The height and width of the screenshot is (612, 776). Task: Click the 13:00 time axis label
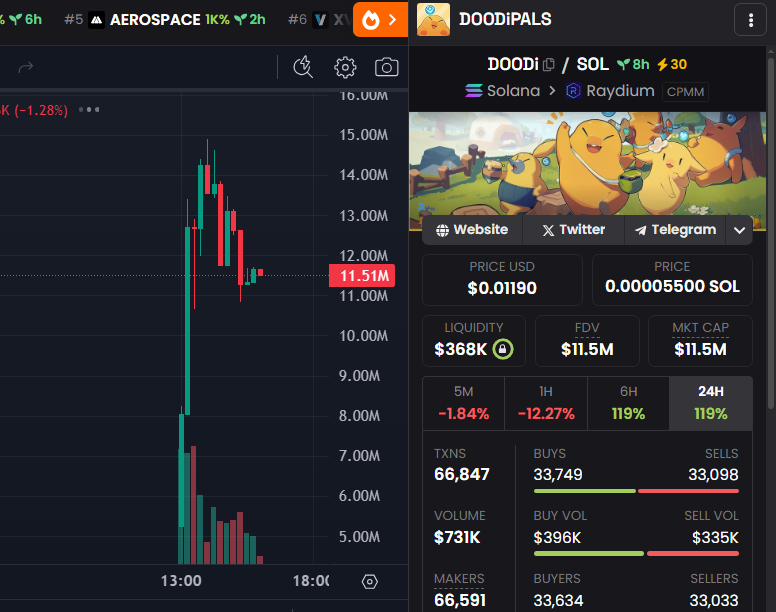(181, 581)
